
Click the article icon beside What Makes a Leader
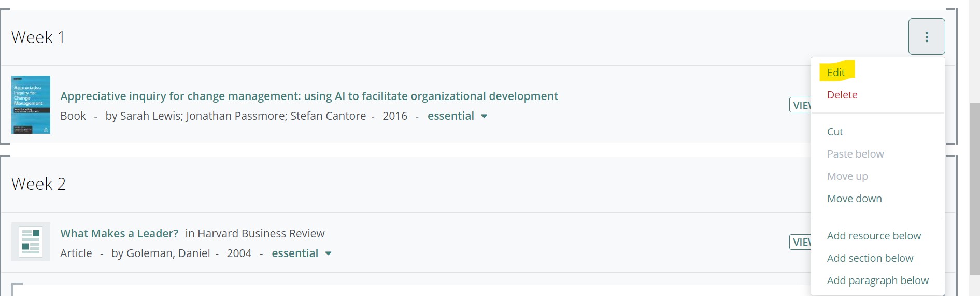click(31, 242)
